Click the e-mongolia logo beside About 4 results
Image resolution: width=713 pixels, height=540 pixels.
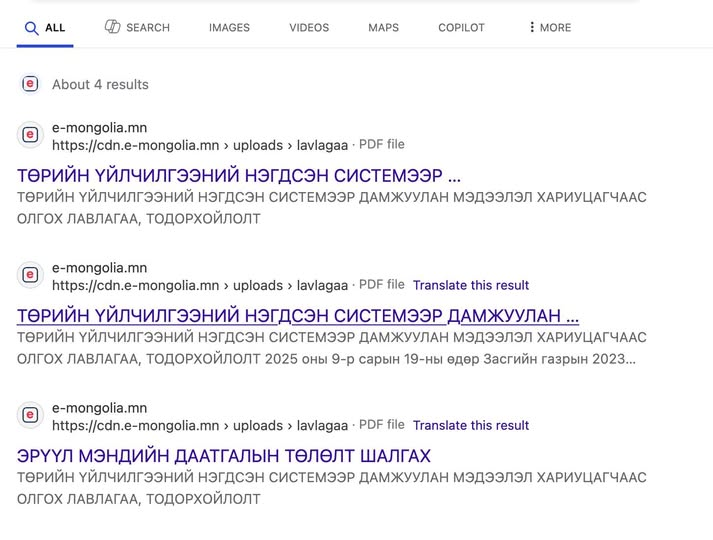coord(30,84)
